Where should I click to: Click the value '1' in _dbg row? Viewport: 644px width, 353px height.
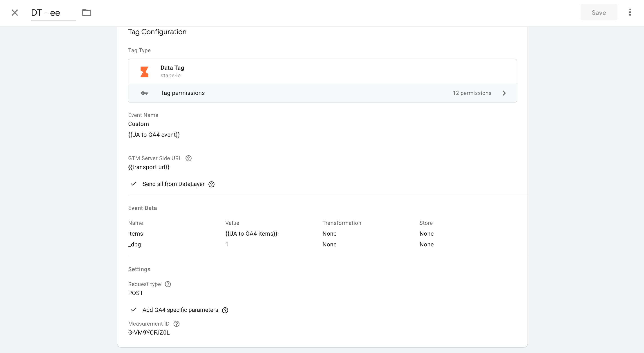click(x=227, y=244)
